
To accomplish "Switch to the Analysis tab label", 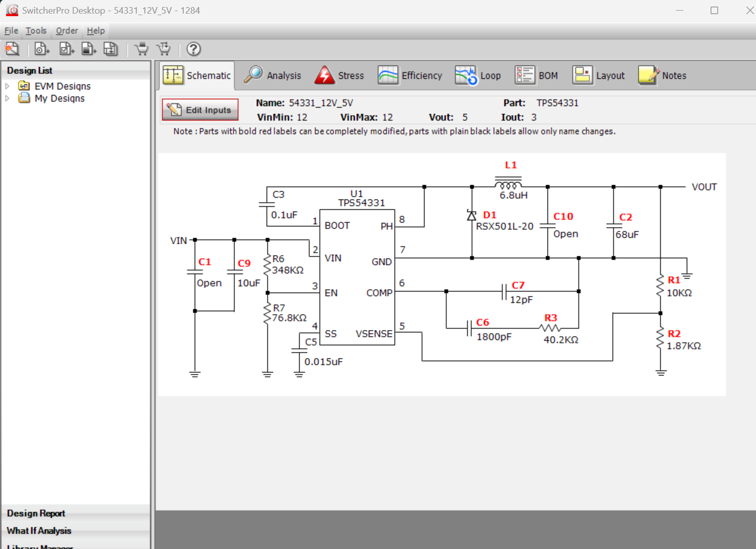I will (284, 76).
